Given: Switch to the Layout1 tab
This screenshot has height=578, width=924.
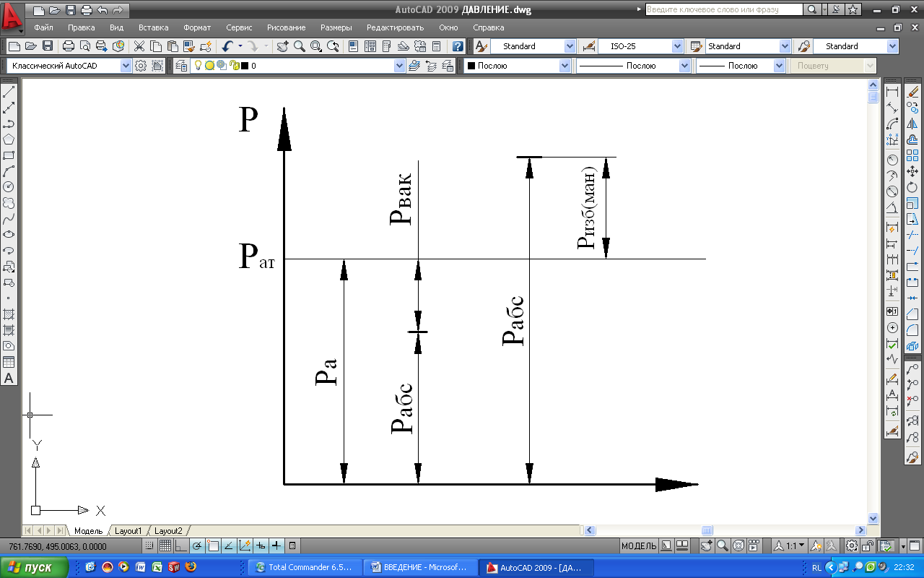Looking at the screenshot, I should 128,531.
